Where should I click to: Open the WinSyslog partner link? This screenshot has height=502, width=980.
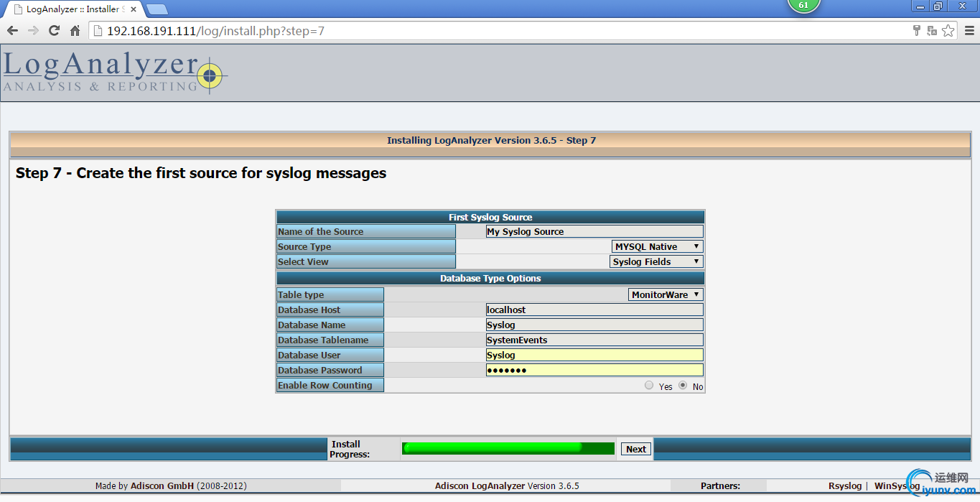coord(897,486)
